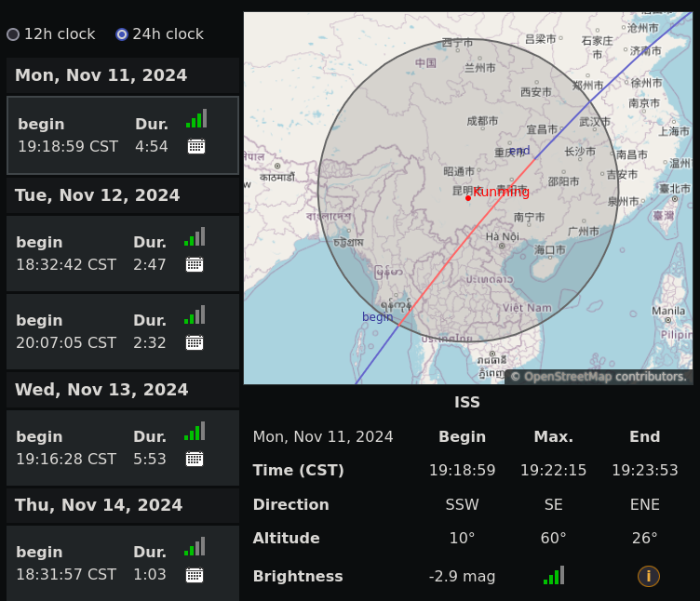Image resolution: width=700 pixels, height=601 pixels.
Task: Click the orange brightness info icon
Action: pos(648,576)
